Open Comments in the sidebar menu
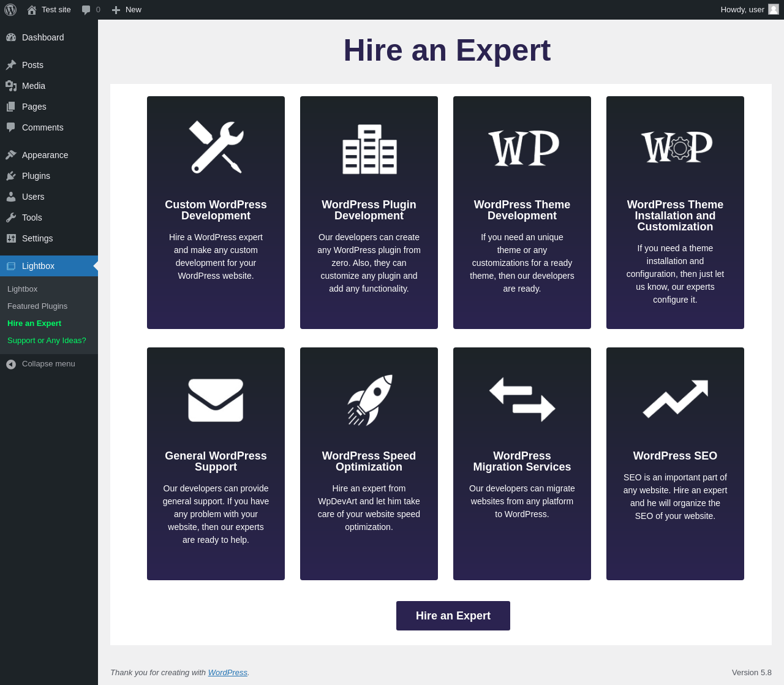Screen dimensions: 784x685 49,127
